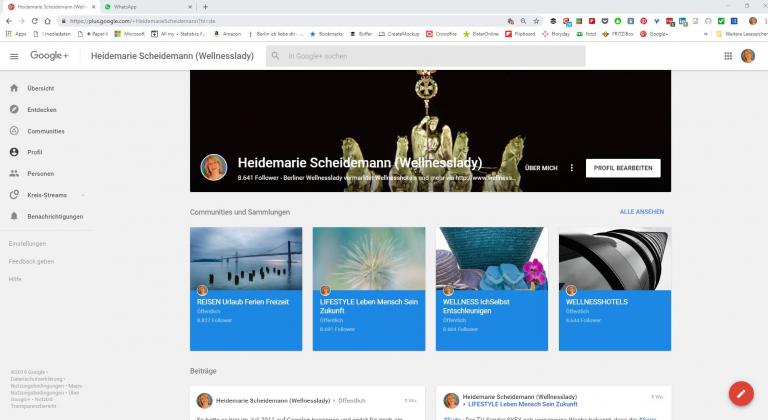
Task: Click the PROFIL BEARBEITEN button
Action: [x=622, y=168]
